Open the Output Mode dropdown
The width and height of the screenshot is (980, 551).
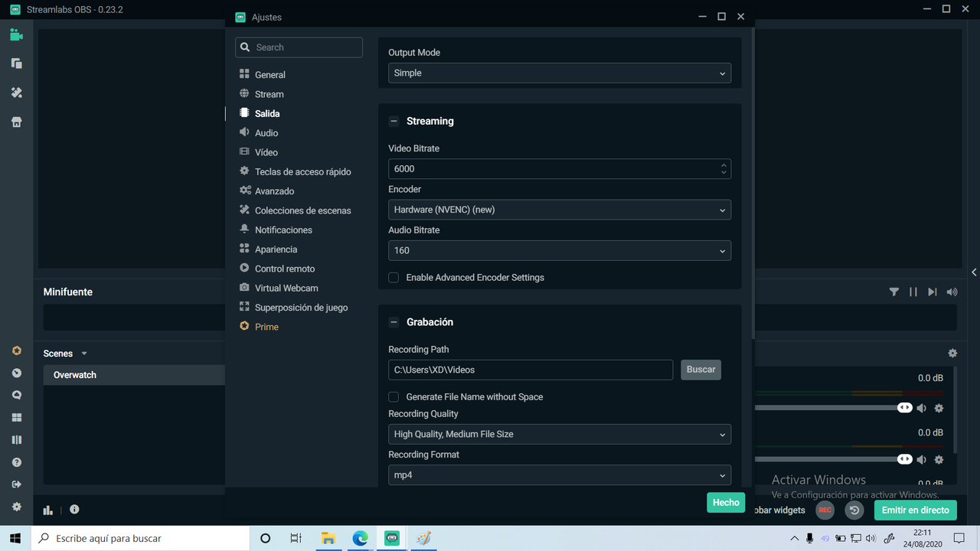pyautogui.click(x=560, y=73)
